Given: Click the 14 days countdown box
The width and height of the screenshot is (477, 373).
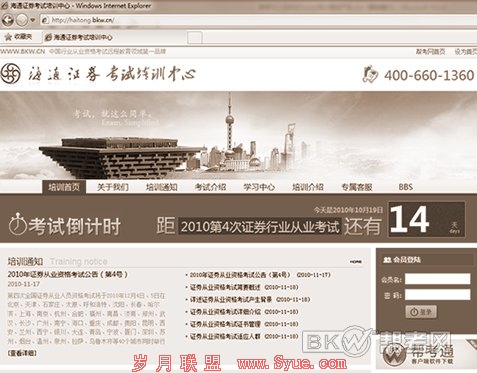Looking at the screenshot, I should pos(427,219).
